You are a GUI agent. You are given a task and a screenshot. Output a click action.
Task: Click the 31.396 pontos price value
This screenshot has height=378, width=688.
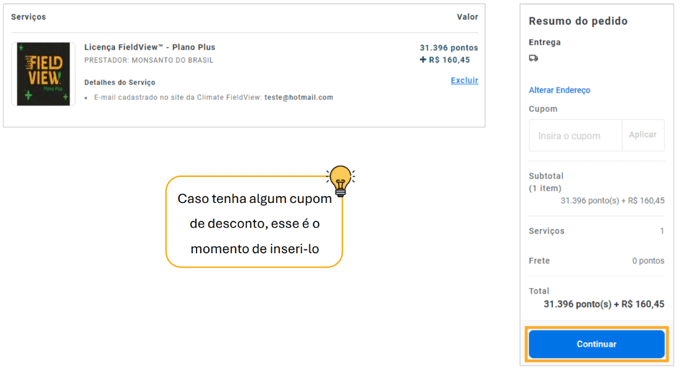[x=448, y=48]
